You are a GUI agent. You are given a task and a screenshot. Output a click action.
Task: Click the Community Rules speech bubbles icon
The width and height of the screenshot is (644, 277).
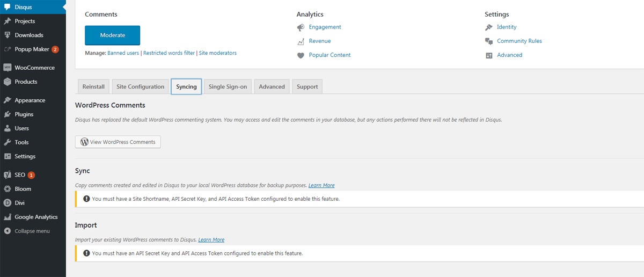pos(489,41)
